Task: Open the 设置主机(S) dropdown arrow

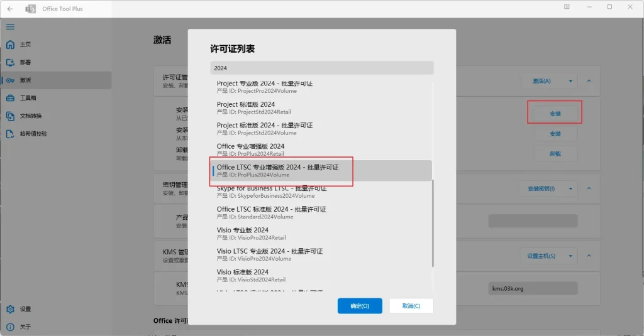Action: click(x=570, y=256)
